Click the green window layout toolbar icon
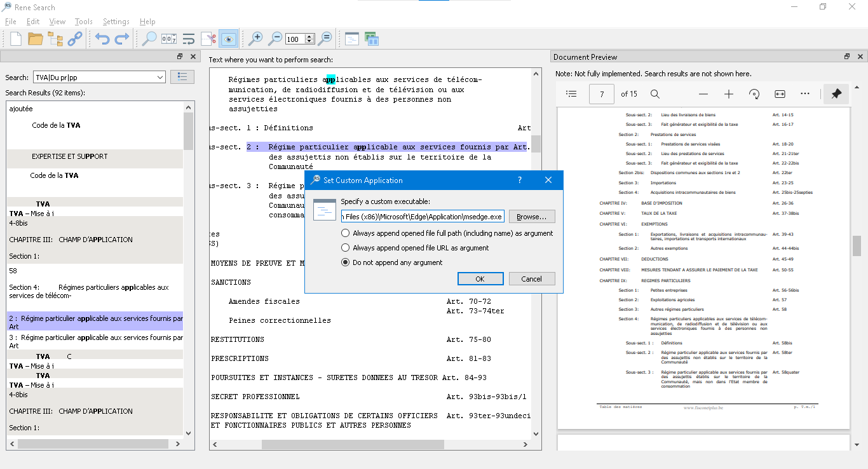The height and width of the screenshot is (469, 868). [372, 39]
